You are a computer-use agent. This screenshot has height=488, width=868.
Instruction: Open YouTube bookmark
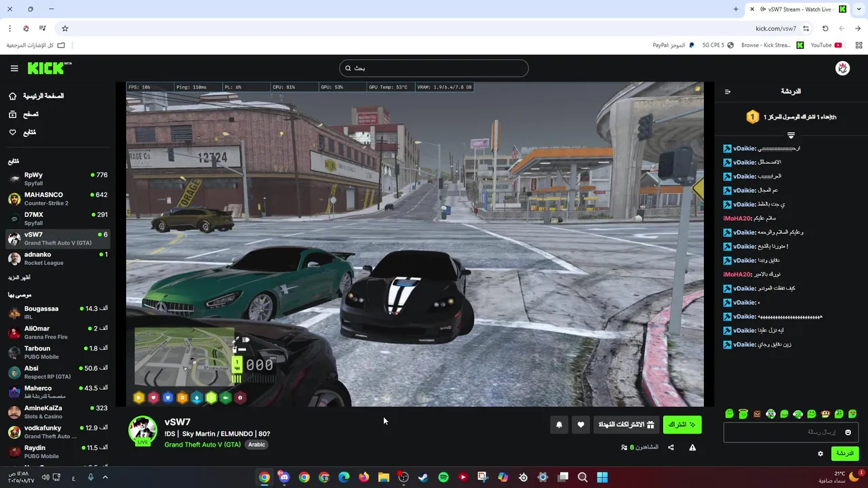coord(826,45)
